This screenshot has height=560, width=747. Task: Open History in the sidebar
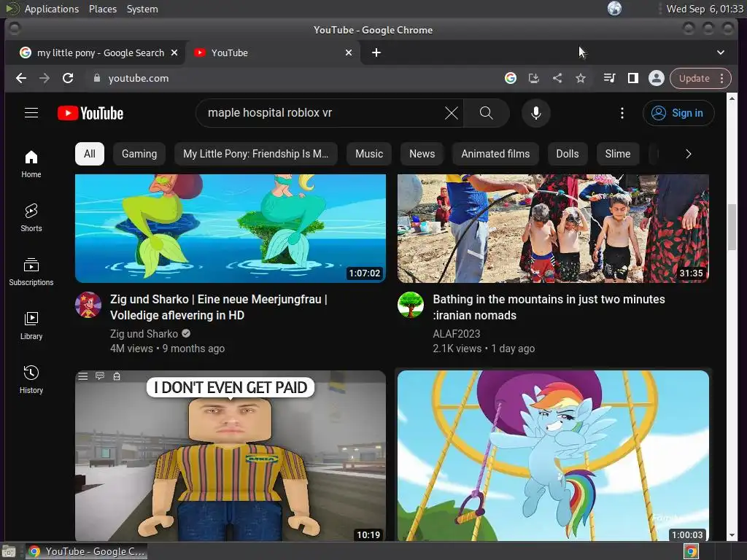31,379
